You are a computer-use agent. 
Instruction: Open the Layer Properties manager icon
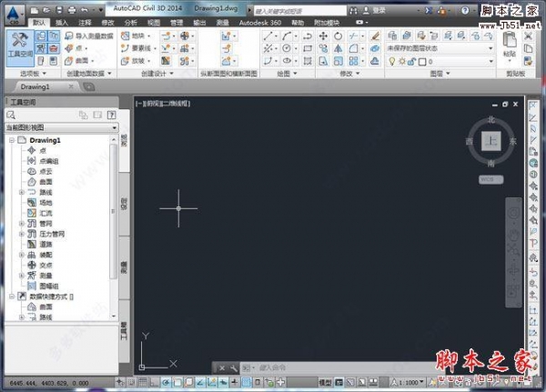[392, 35]
